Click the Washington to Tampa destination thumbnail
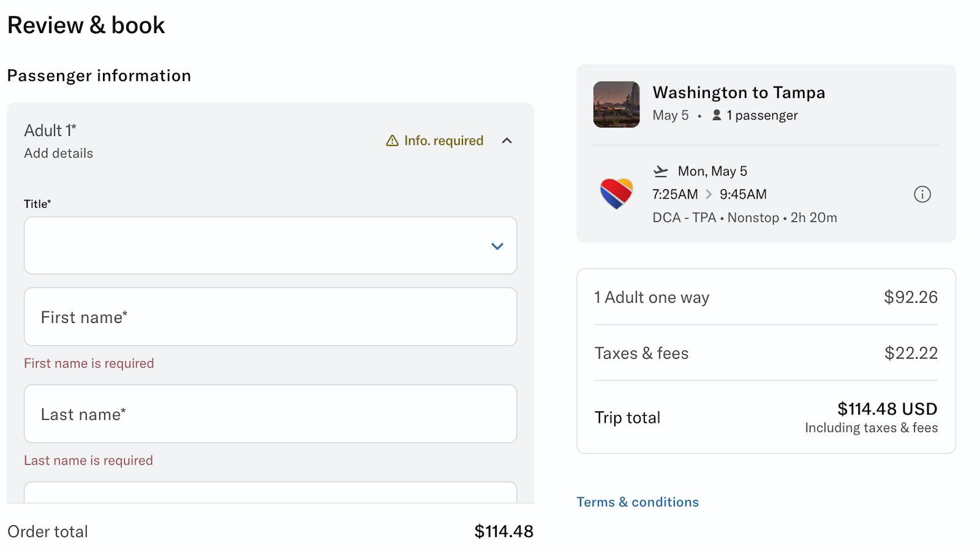The height and width of the screenshot is (551, 980). click(x=616, y=104)
